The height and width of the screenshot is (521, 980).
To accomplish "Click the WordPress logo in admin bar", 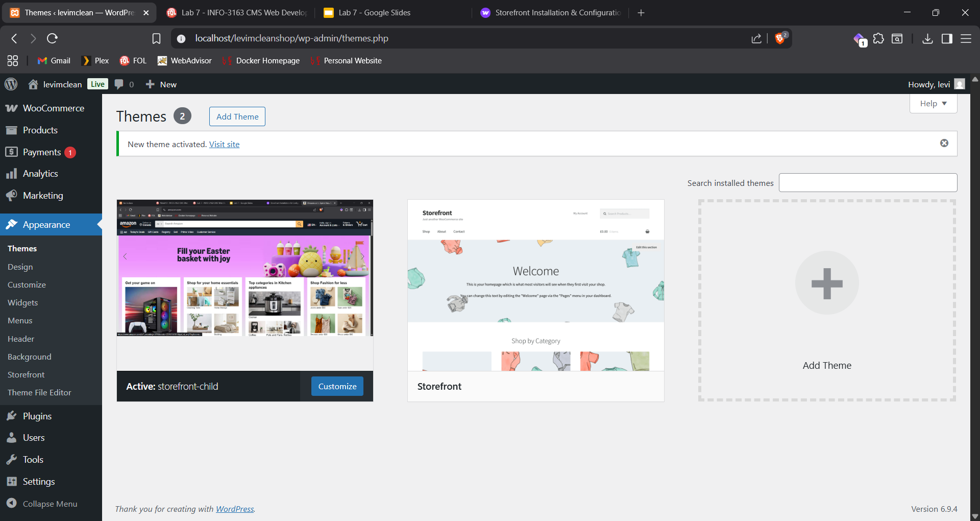I will [11, 84].
